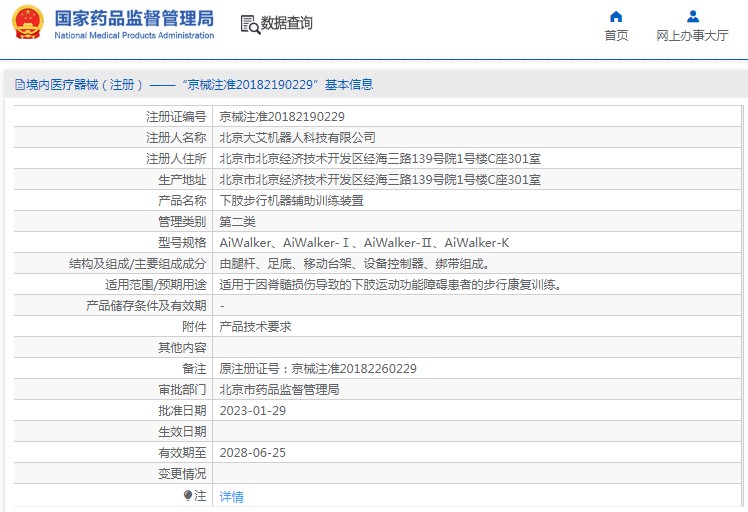Select the AiWalker model specifications value
The width and height of the screenshot is (748, 512).
[364, 243]
